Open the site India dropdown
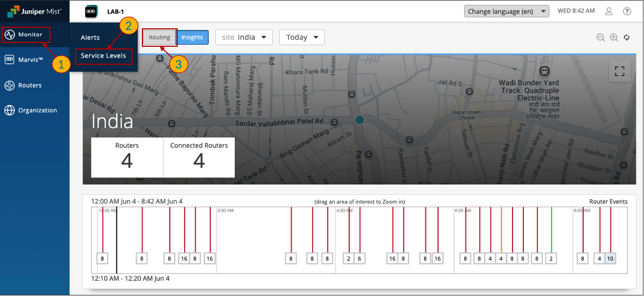 pos(244,38)
